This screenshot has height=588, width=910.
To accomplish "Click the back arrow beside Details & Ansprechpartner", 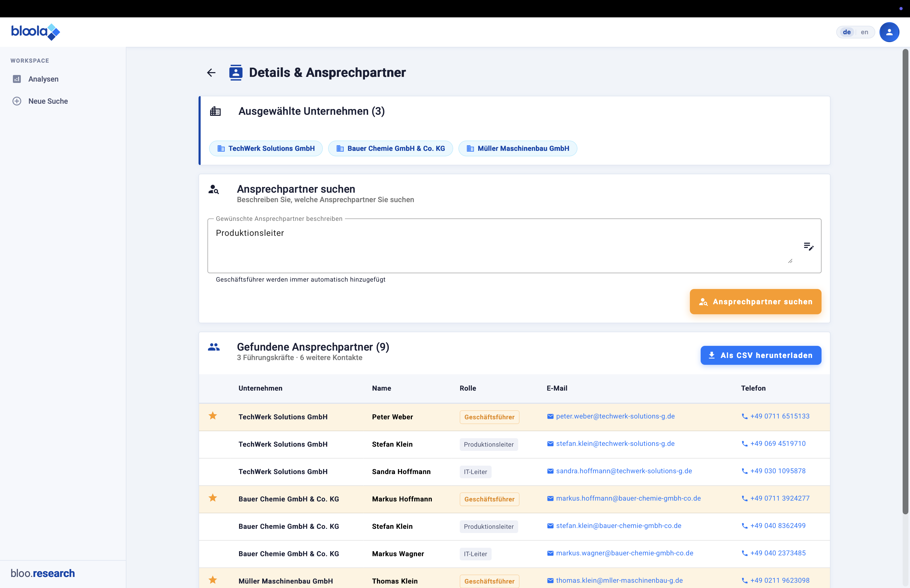I will (211, 73).
